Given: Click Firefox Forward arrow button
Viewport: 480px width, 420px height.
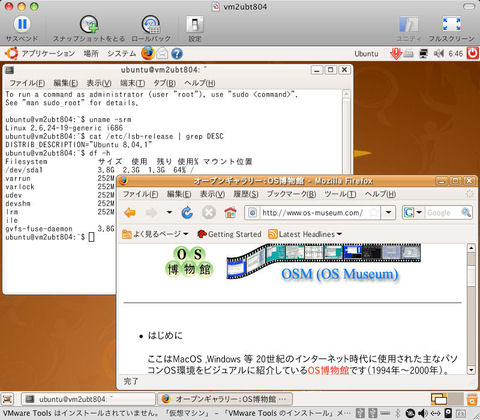Looking at the screenshot, I should pos(151,212).
